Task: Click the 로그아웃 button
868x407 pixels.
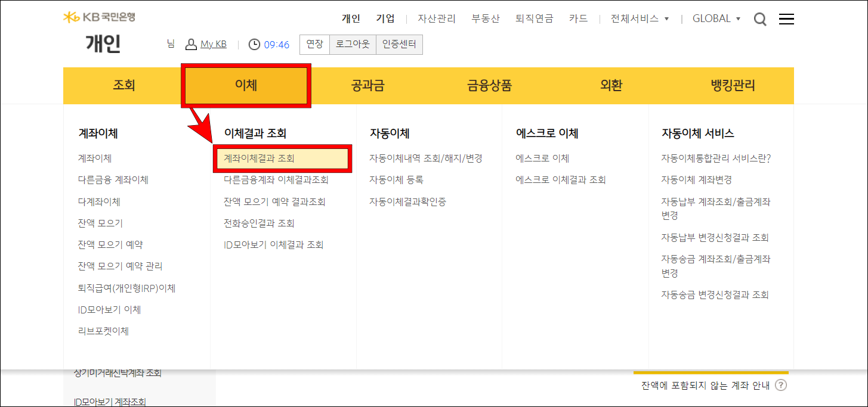Action: pos(353,44)
